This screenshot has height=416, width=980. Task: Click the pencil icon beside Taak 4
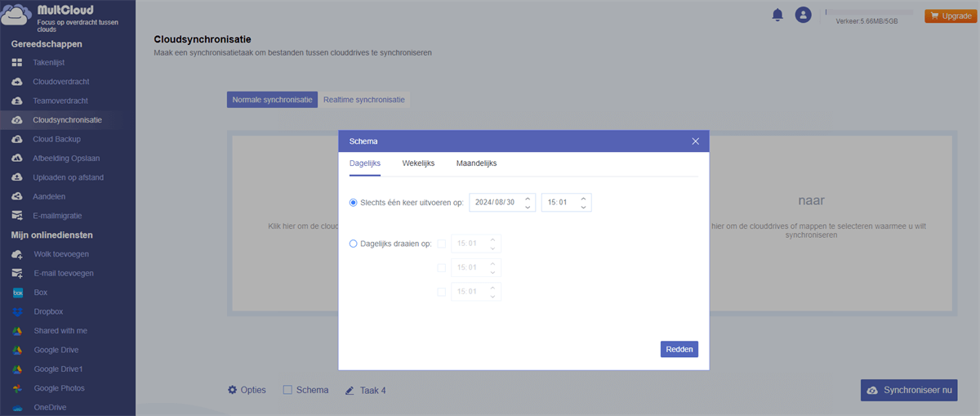[350, 391]
